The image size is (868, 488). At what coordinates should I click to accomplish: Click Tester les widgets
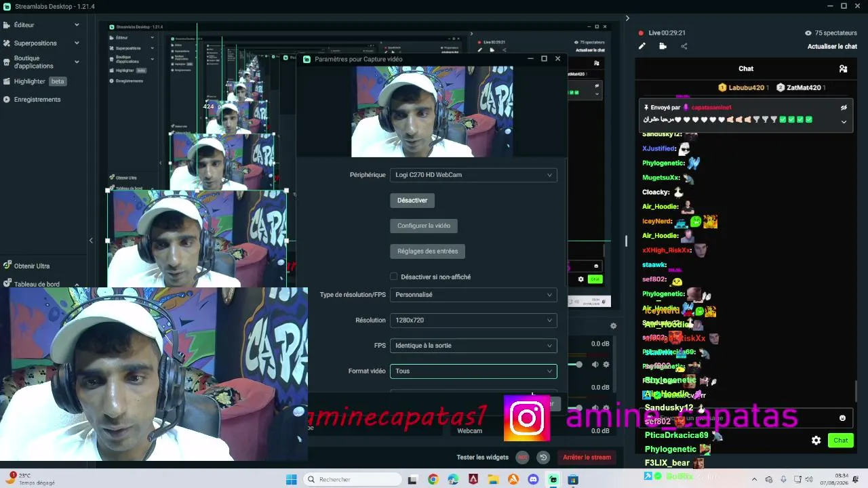click(x=483, y=457)
